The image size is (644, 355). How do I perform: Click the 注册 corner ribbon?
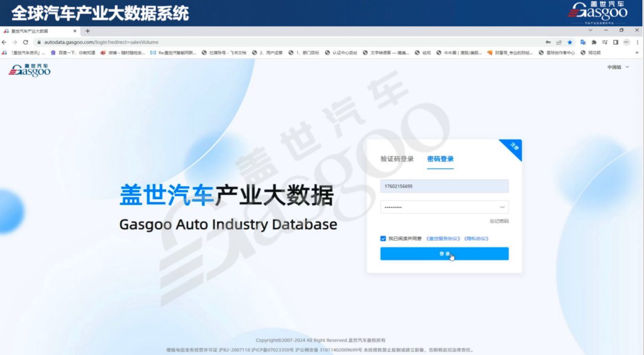pyautogui.click(x=513, y=147)
